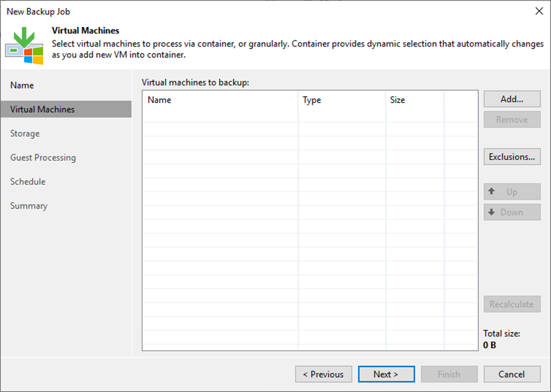Cancel the New Backup Job wizard
Viewport: 551px width, 392px height.
click(x=511, y=374)
